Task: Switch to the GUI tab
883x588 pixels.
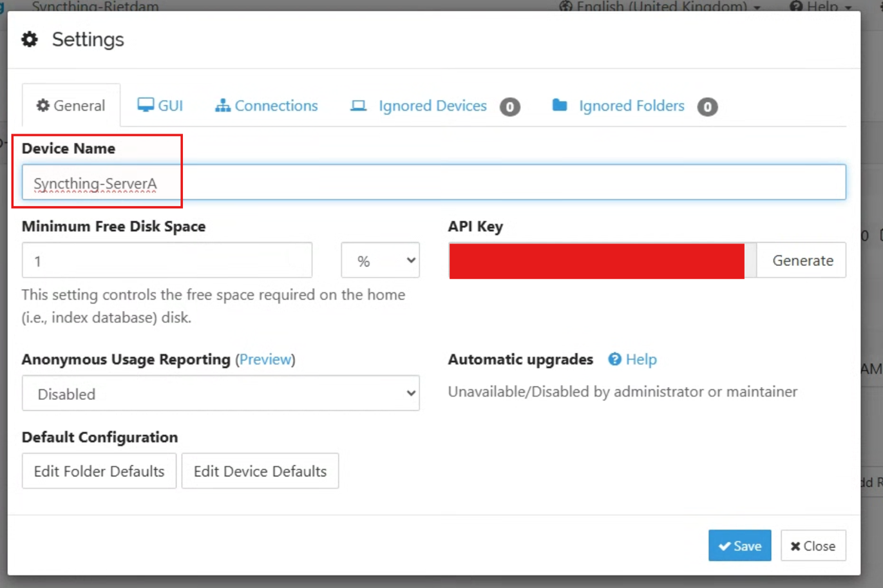Action: (x=160, y=106)
